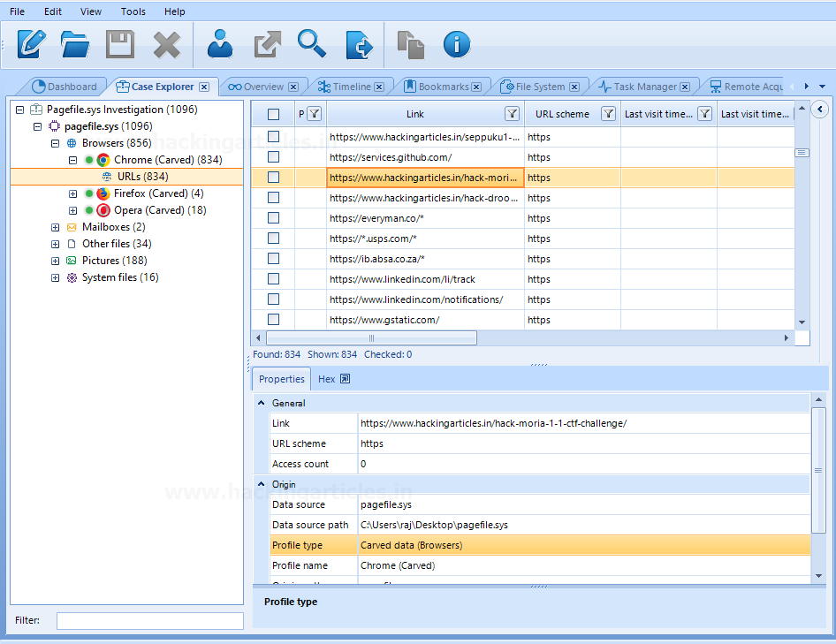Click the blue info circle icon

tap(457, 44)
